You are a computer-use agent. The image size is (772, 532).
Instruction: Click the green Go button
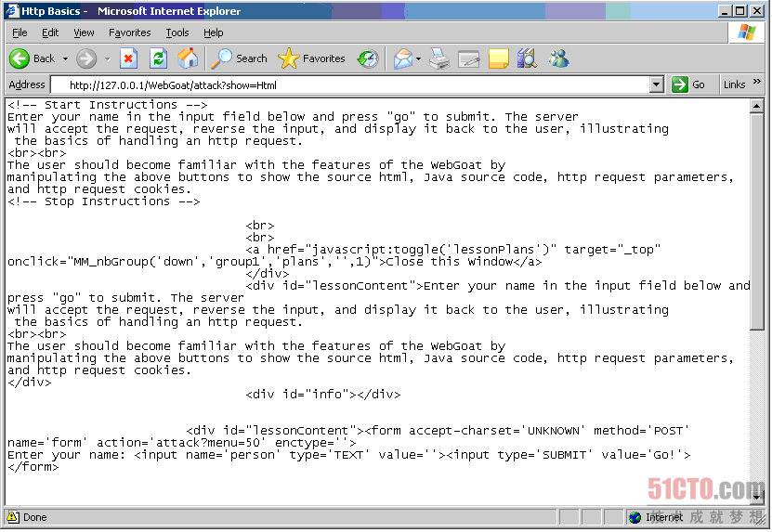click(688, 84)
